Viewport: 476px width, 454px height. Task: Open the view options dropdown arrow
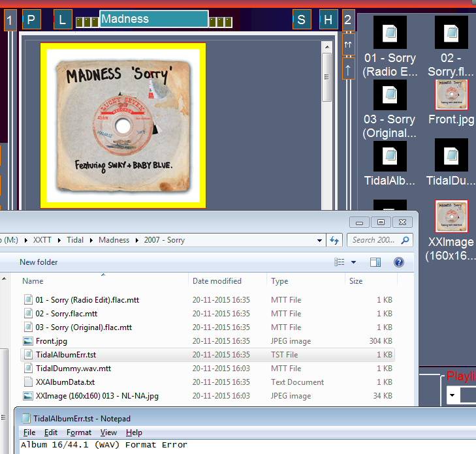pyautogui.click(x=353, y=262)
